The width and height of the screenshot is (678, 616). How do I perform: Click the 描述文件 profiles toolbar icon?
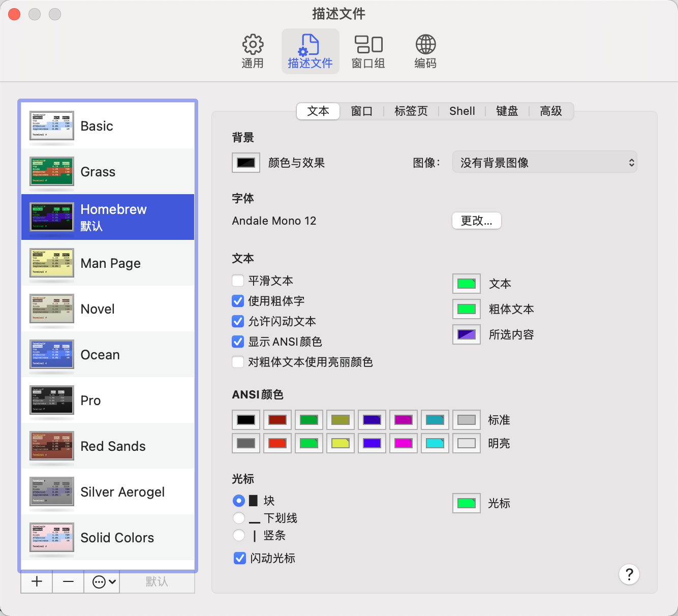[x=310, y=51]
